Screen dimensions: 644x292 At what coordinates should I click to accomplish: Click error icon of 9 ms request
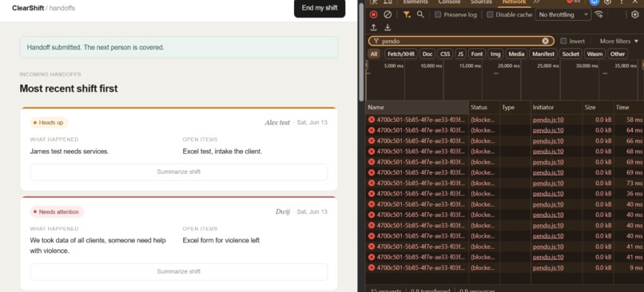pos(372,268)
